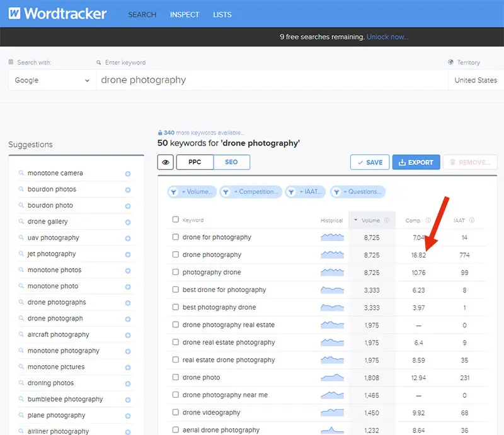Toggle the eye visibility button
Image resolution: width=504 pixels, height=435 pixels.
tap(166, 162)
